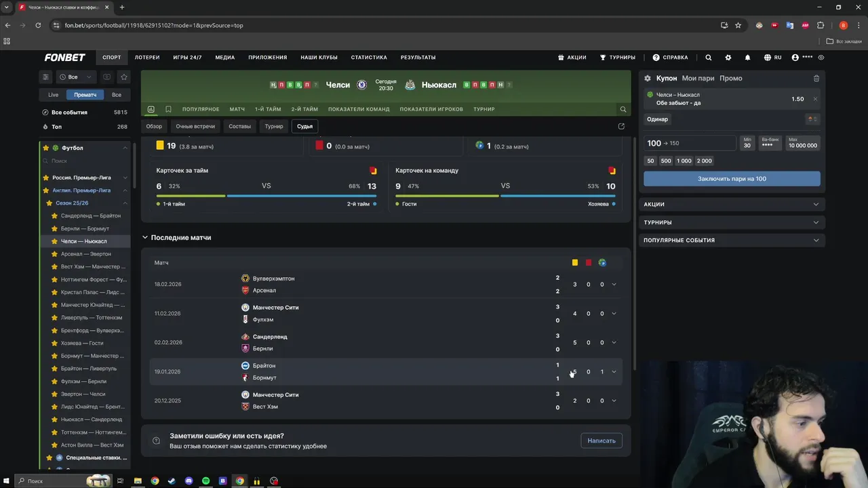Open statistics in new window icon
868x488 pixels.
pyautogui.click(x=621, y=126)
